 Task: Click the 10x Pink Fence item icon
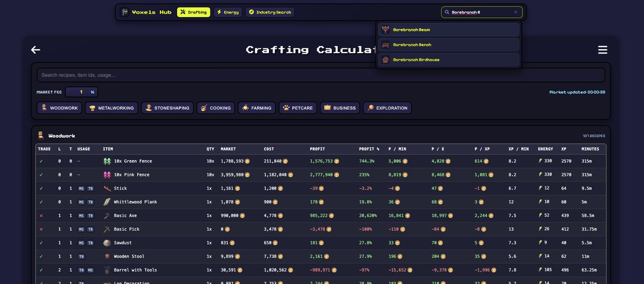click(107, 175)
